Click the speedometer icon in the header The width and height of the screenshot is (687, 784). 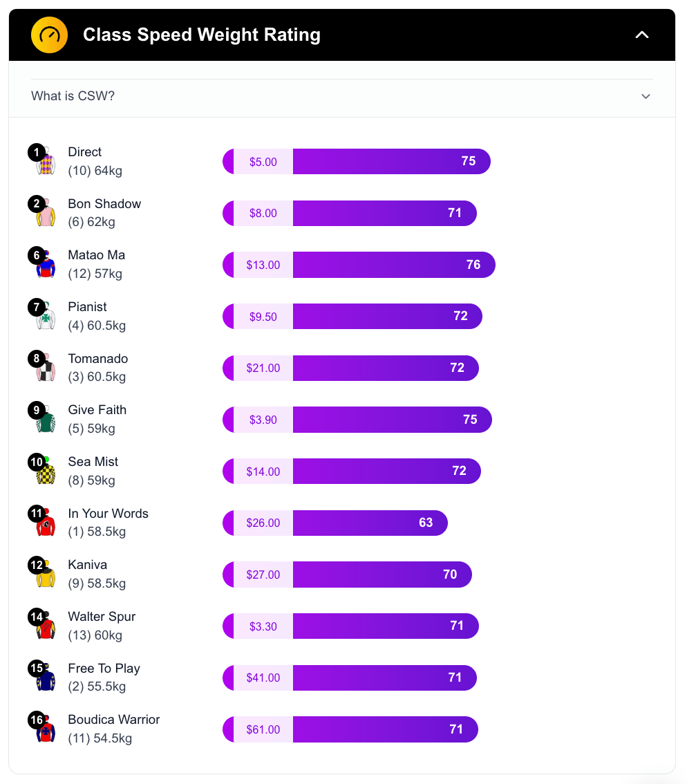click(48, 35)
